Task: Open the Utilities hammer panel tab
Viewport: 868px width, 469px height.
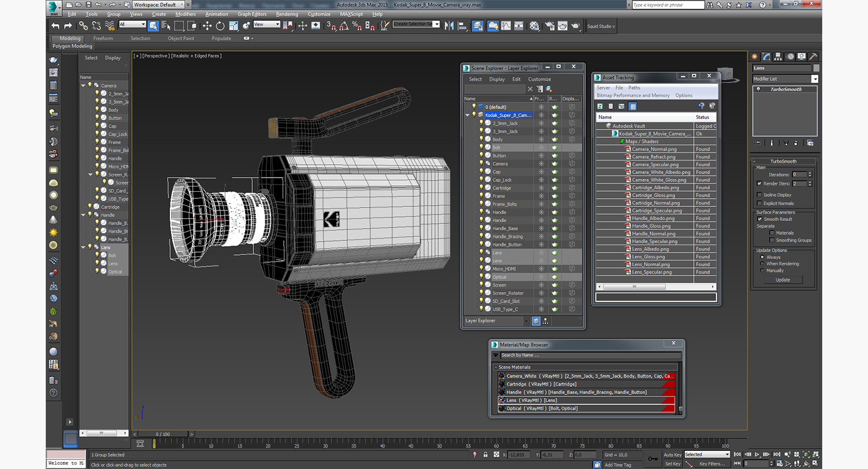Action: tap(813, 56)
